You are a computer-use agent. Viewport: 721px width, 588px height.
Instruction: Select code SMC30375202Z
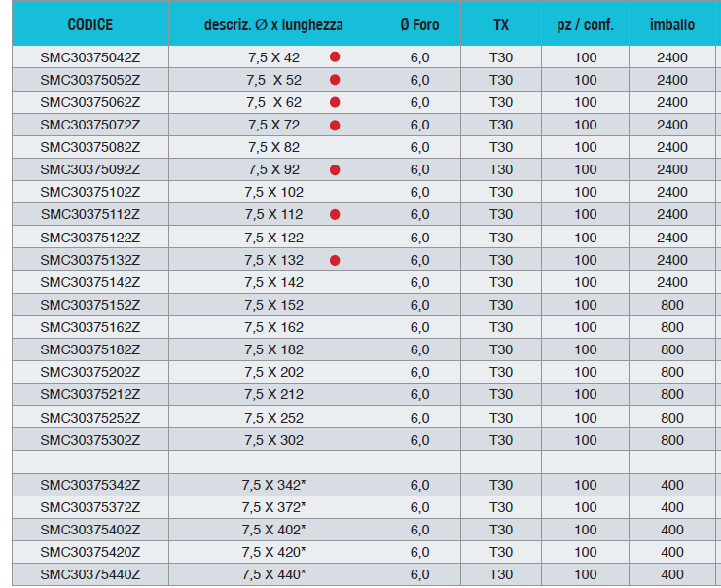(90, 372)
